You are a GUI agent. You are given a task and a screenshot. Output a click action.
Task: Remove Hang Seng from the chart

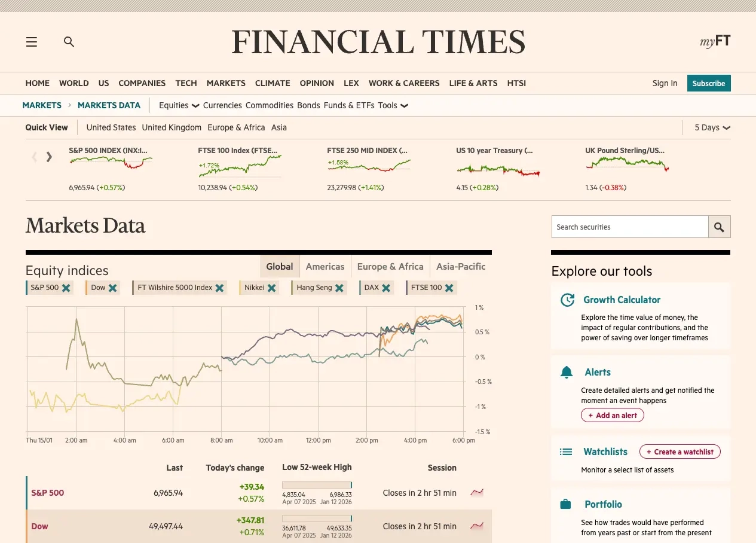[340, 288]
